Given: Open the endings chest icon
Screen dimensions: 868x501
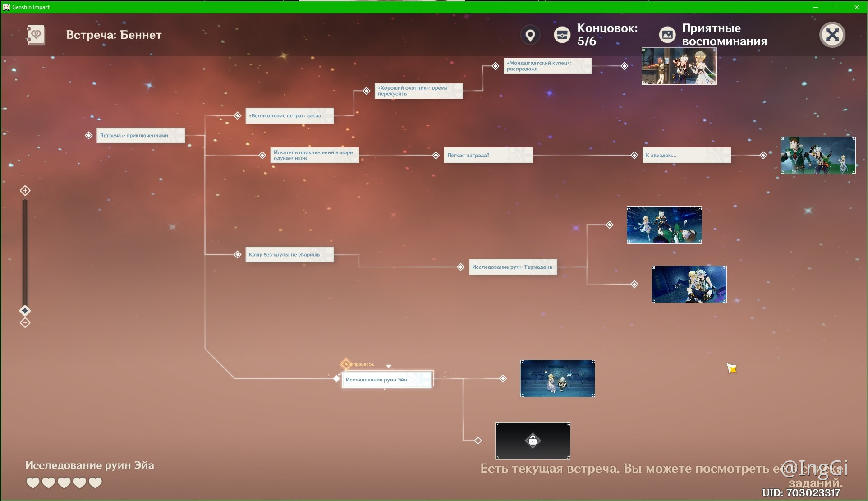Looking at the screenshot, I should tap(562, 35).
